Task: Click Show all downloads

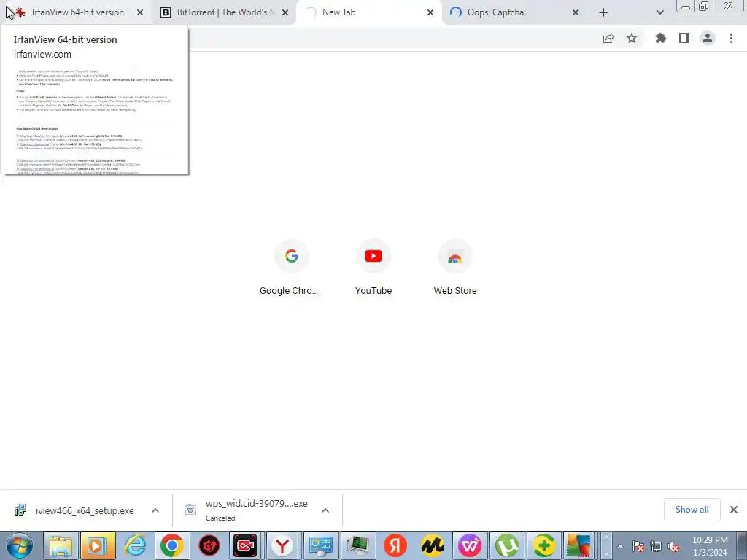Action: click(x=692, y=510)
